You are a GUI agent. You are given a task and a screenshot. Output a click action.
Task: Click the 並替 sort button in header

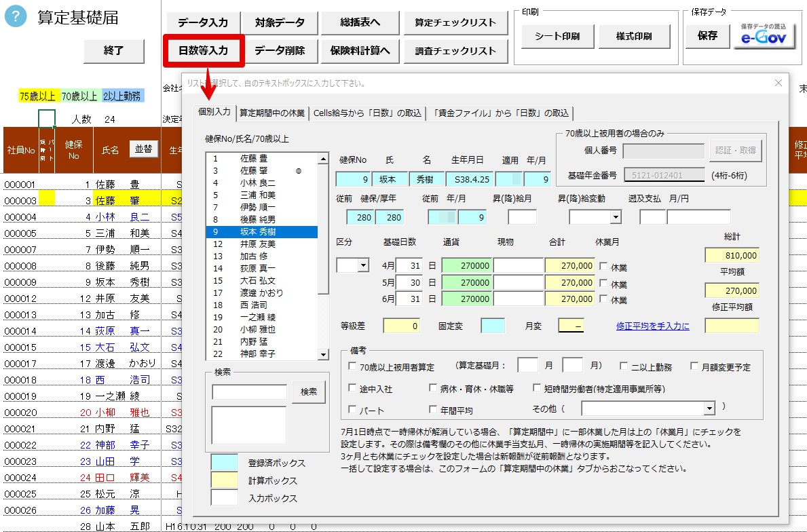point(144,149)
